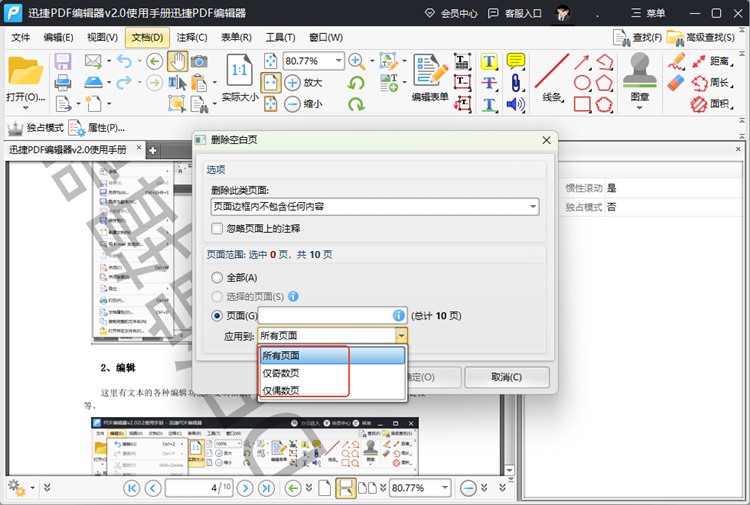The image size is (750, 505).
Task: Open the 图章 stamp tool
Action: coord(640,77)
